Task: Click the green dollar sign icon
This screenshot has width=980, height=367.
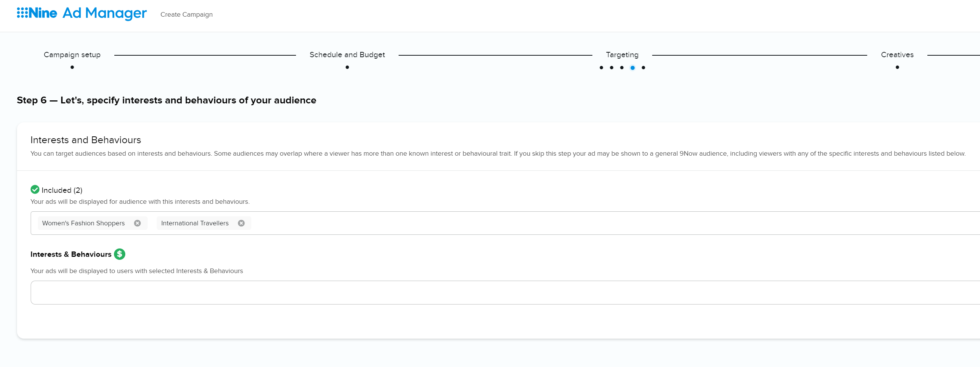Action: tap(120, 254)
